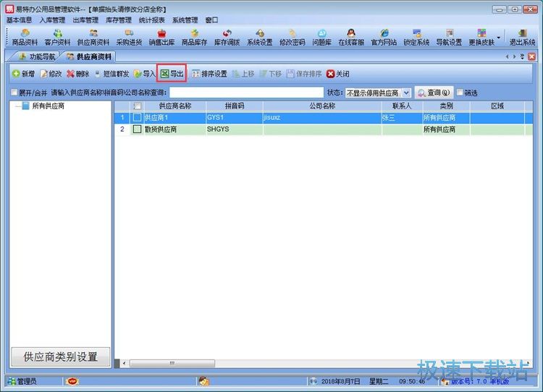Open 客户资料 toolbar icon
The width and height of the screenshot is (543, 392).
(57, 38)
